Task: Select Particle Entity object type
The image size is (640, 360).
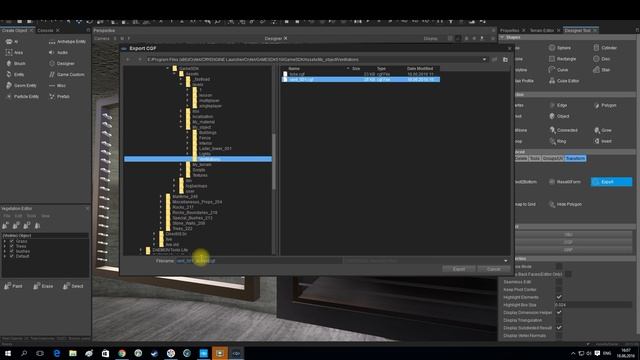Action: tap(22, 97)
